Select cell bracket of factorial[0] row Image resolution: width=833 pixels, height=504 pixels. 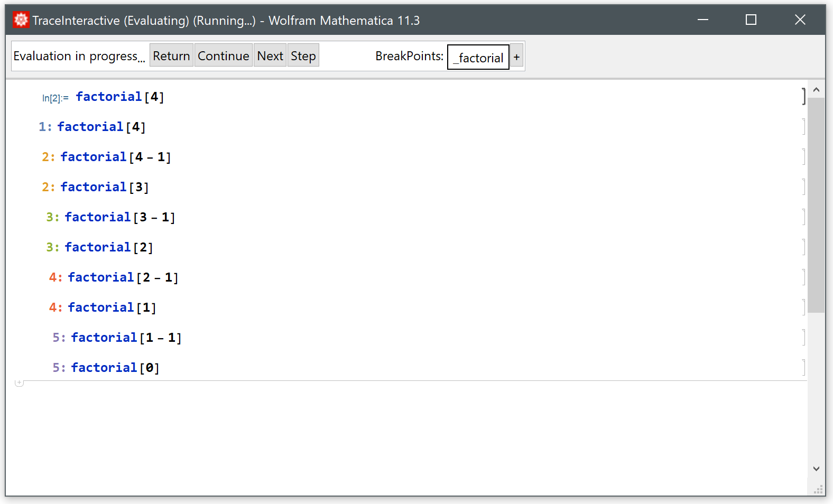click(803, 367)
